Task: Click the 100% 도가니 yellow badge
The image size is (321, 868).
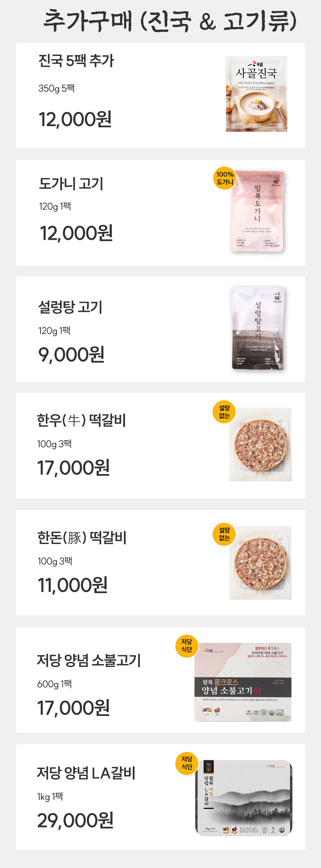Action: pyautogui.click(x=225, y=178)
